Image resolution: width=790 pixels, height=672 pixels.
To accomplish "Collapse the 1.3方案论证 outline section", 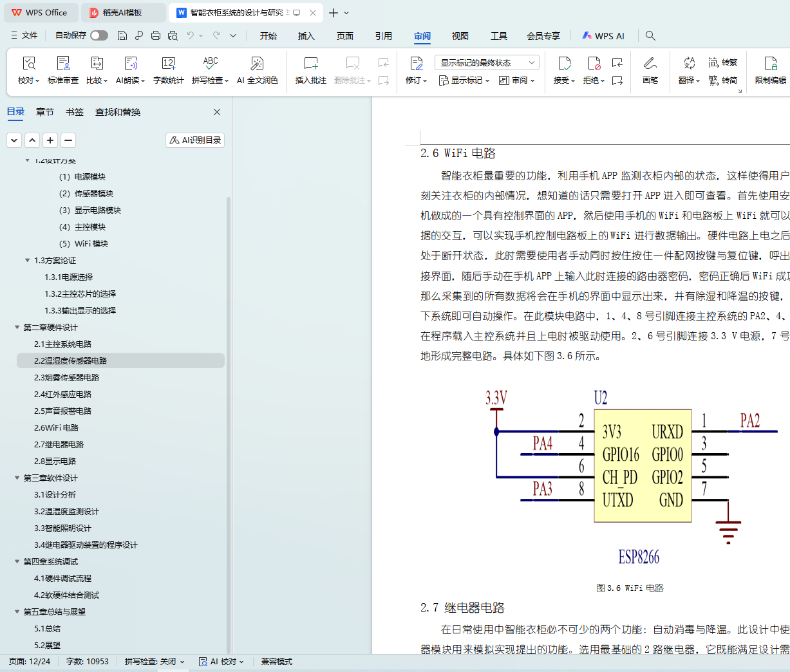I will click(x=28, y=261).
